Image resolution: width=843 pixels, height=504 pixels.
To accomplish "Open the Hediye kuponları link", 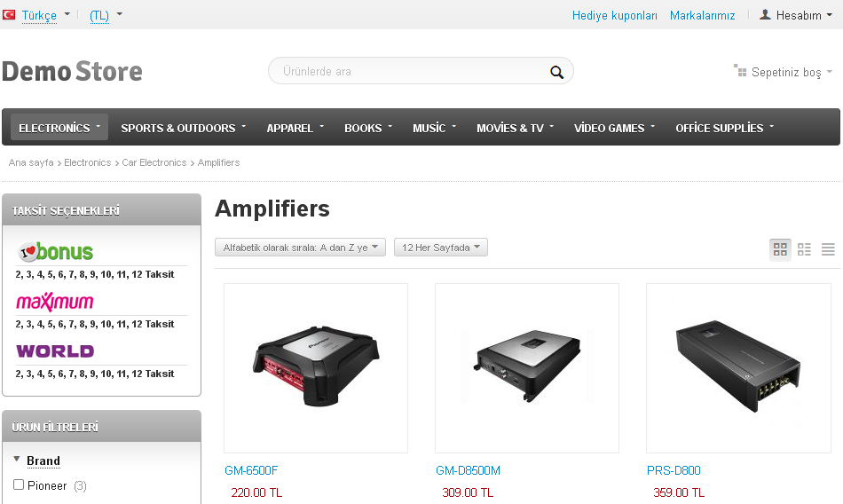I will pyautogui.click(x=615, y=16).
